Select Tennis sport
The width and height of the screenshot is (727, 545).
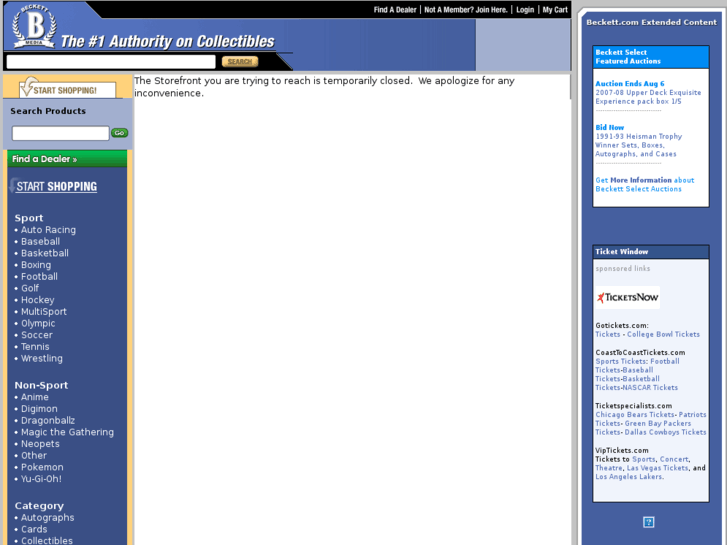point(35,346)
